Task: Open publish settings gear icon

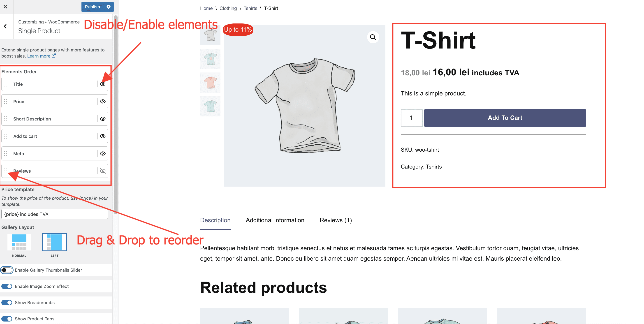Action: click(x=109, y=7)
